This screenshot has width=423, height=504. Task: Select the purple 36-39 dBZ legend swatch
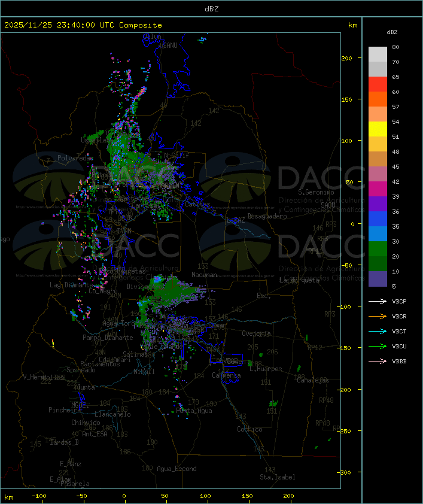(378, 204)
